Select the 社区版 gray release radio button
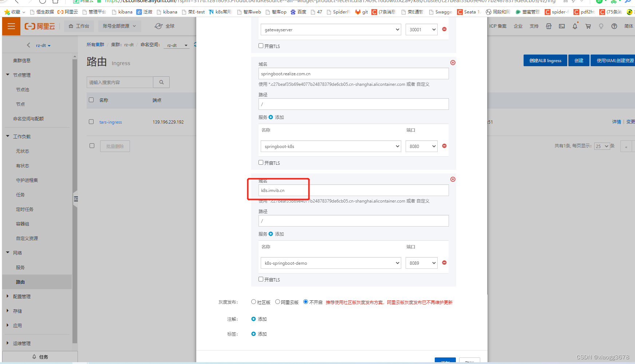This screenshot has height=364, width=635. click(x=253, y=301)
